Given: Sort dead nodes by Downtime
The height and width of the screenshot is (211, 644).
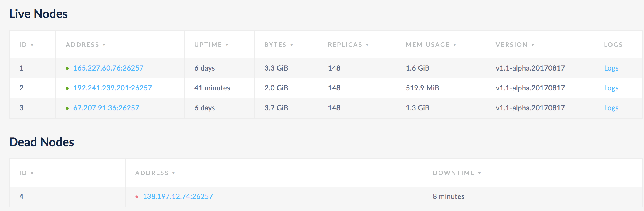Looking at the screenshot, I should pos(457,173).
